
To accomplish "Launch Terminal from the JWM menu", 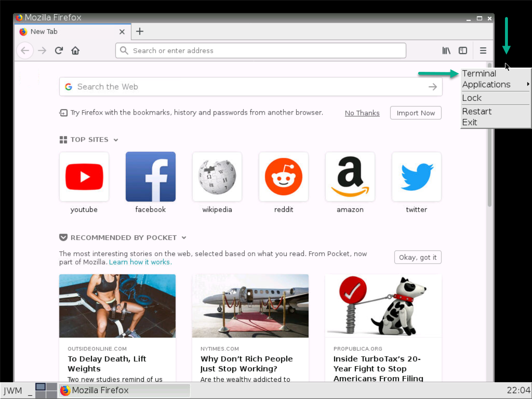I will click(496, 73).
